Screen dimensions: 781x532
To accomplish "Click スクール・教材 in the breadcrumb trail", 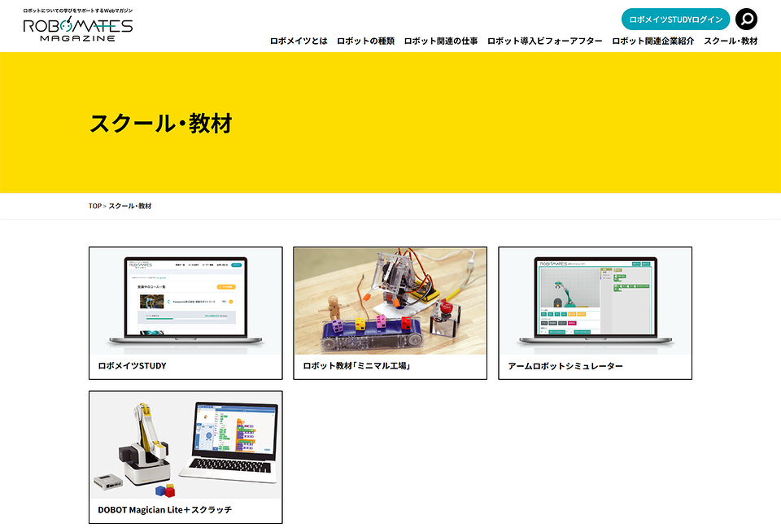I will pos(130,206).
